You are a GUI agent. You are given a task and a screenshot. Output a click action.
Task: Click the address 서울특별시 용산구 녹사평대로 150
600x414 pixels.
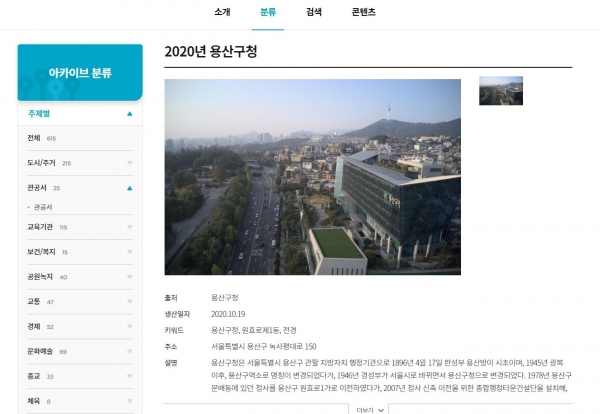[x=264, y=347]
